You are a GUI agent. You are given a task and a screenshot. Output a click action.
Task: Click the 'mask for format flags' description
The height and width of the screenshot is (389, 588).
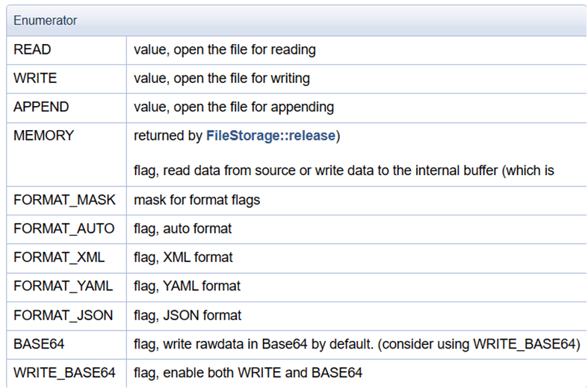(196, 200)
